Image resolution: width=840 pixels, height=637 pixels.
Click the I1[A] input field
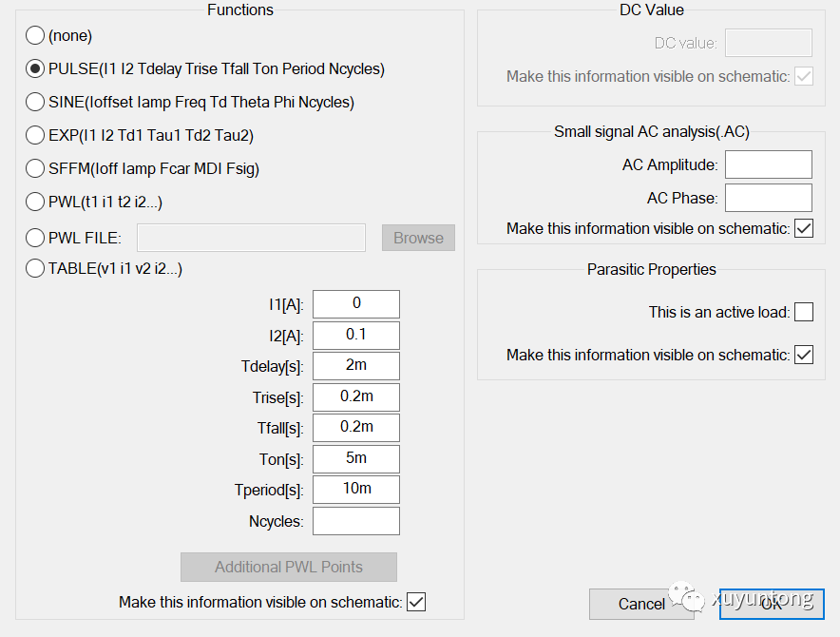[x=356, y=304]
